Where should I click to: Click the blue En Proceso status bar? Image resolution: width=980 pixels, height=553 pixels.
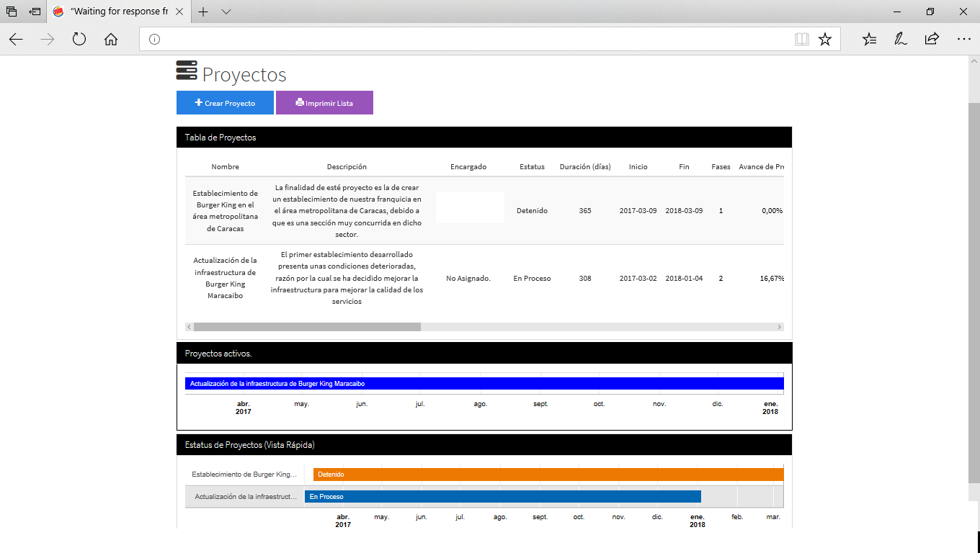click(503, 497)
